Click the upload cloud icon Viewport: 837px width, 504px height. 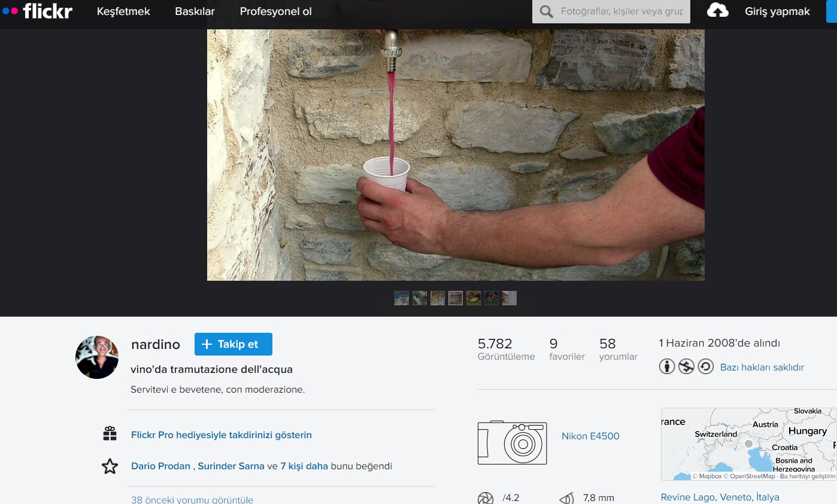pyautogui.click(x=717, y=11)
